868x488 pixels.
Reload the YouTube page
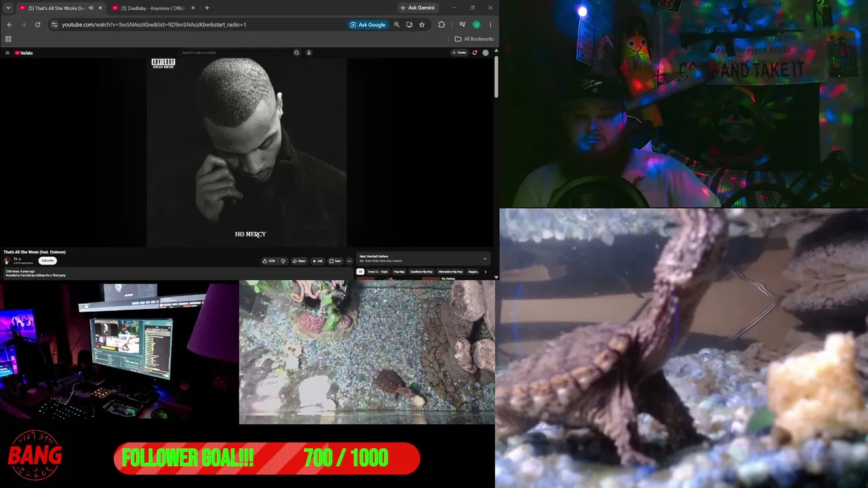click(37, 24)
